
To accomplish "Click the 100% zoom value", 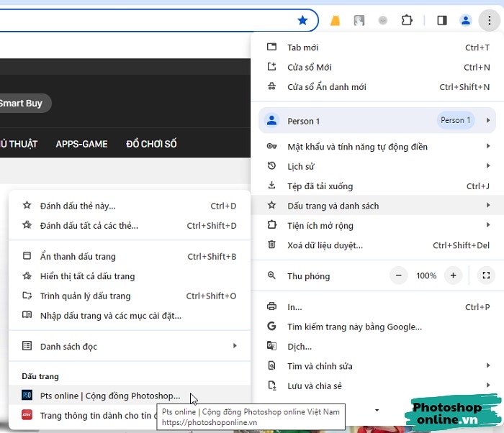I will (x=426, y=275).
